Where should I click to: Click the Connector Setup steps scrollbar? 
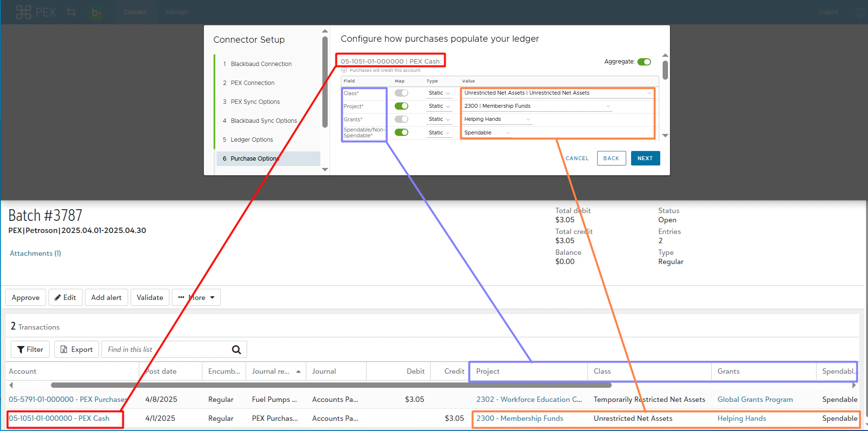point(325,82)
